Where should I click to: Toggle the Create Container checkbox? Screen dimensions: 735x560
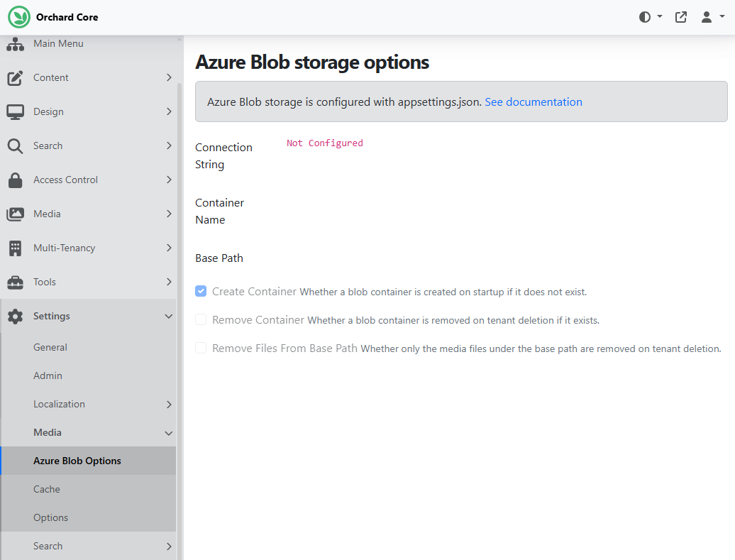pos(201,291)
